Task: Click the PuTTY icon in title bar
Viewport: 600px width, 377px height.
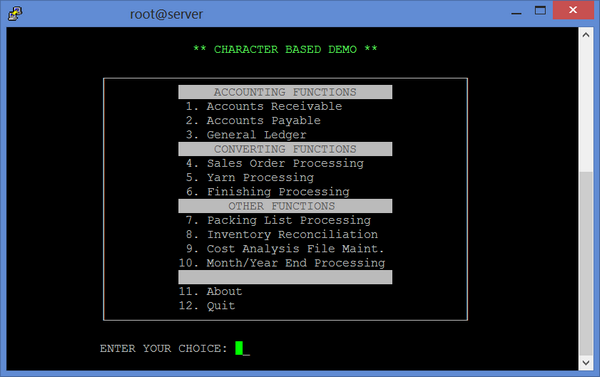Action: 15,13
